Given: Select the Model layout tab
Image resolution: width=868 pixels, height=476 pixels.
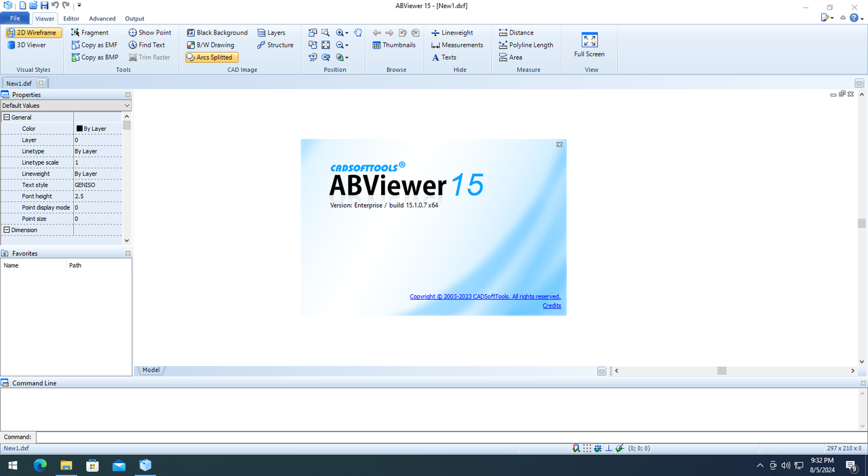Looking at the screenshot, I should (x=151, y=370).
